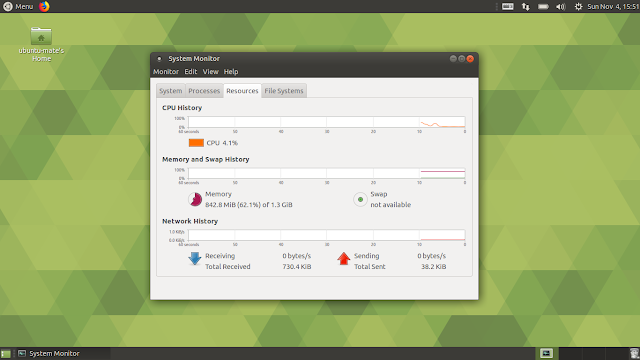Click the orange CPU color swatch
640x360 pixels.
coord(196,143)
